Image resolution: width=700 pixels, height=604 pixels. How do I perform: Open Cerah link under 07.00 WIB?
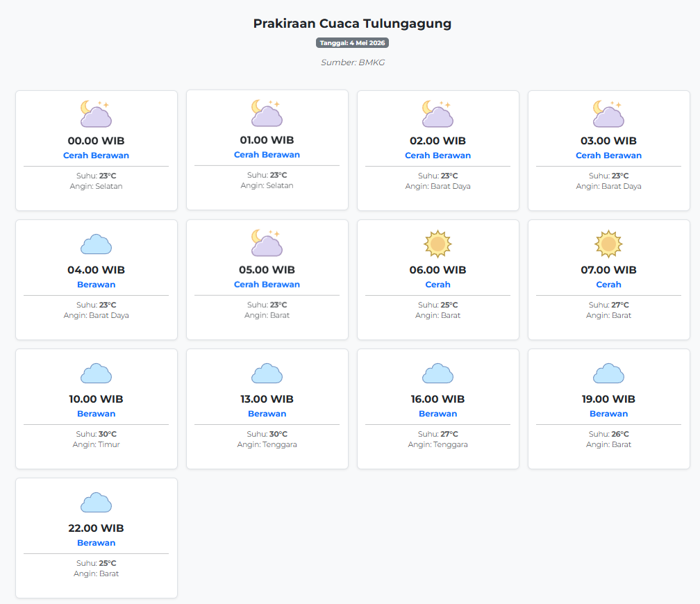(x=608, y=285)
